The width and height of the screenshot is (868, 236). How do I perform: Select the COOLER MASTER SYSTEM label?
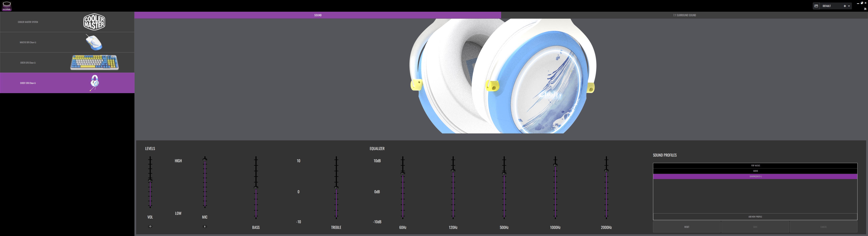click(28, 22)
